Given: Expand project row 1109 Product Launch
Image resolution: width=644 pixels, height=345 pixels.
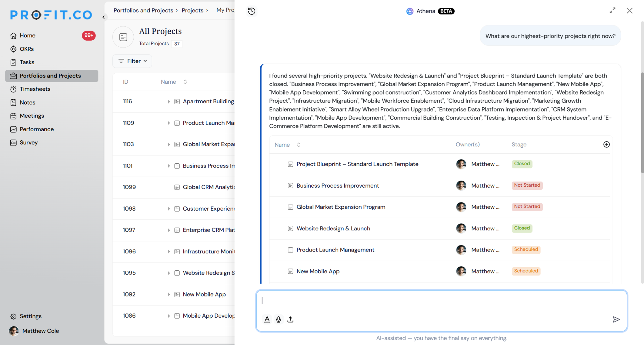Looking at the screenshot, I should [169, 123].
